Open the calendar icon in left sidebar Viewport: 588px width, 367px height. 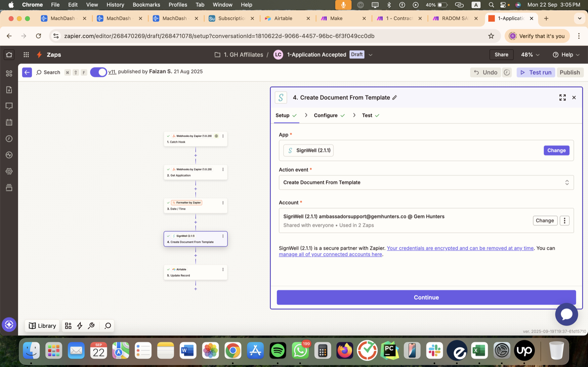[9, 122]
